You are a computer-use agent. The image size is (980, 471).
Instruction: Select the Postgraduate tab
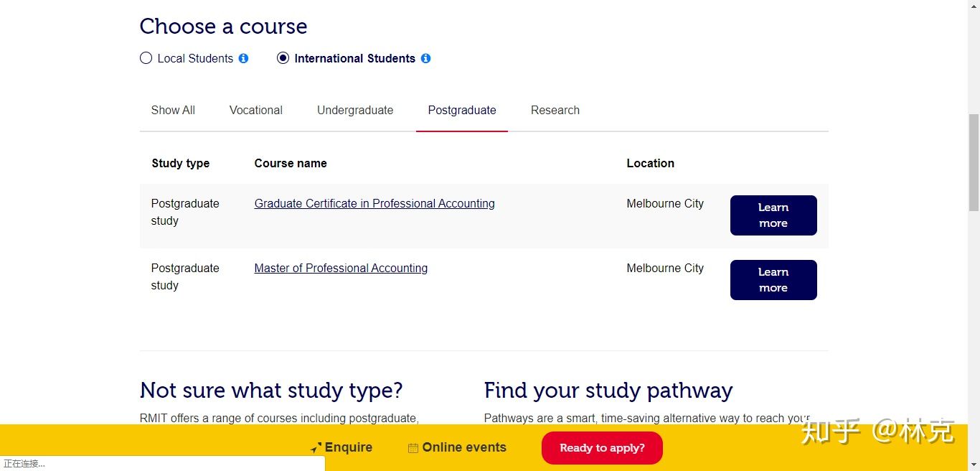coord(462,110)
